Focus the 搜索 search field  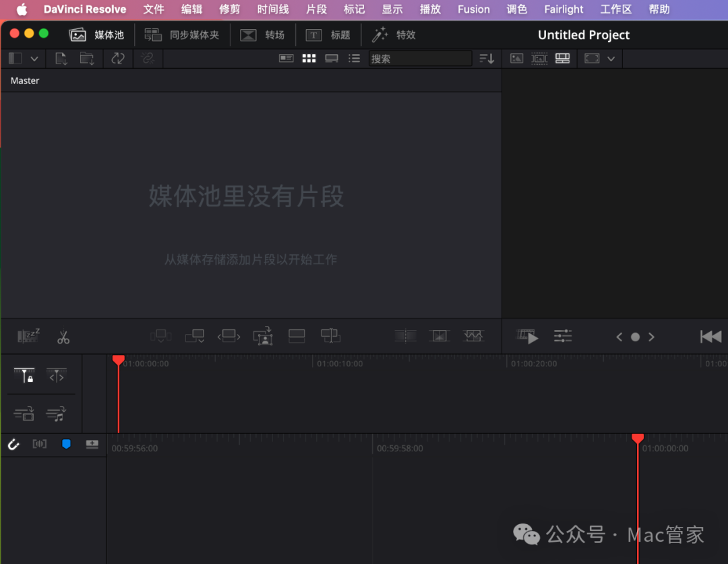420,59
